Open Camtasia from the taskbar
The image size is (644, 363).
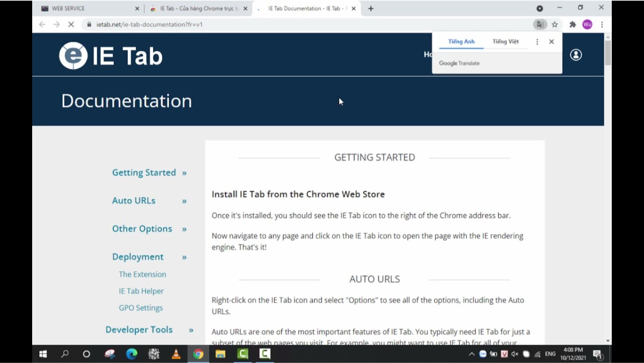(242, 354)
